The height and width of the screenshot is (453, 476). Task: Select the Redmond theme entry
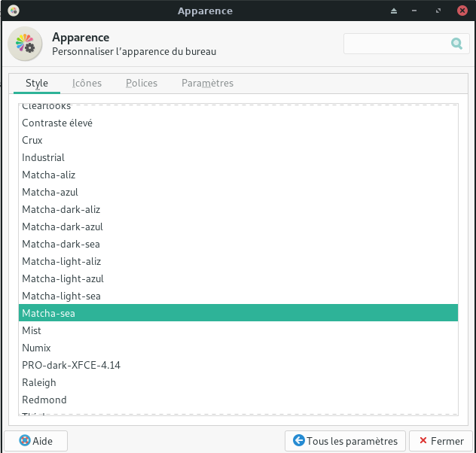point(44,400)
